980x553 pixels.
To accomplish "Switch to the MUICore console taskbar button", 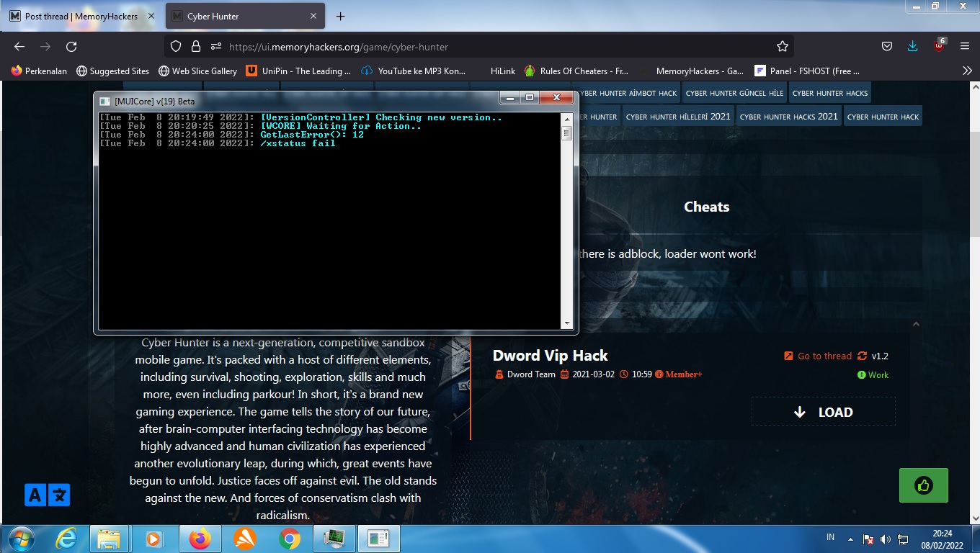I will (x=379, y=539).
